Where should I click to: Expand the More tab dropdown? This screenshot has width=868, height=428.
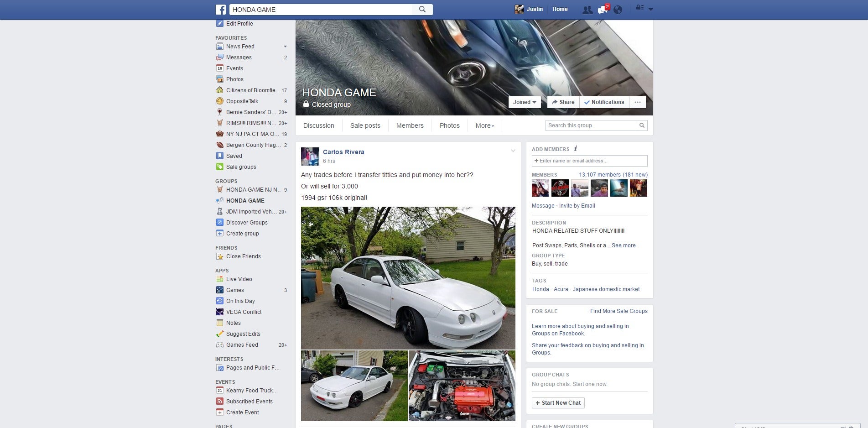(485, 125)
